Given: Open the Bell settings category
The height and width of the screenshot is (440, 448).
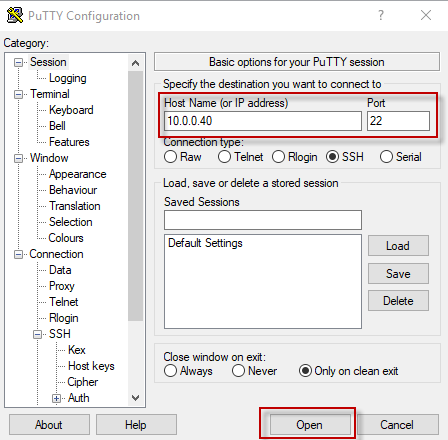Looking at the screenshot, I should coord(57,126).
